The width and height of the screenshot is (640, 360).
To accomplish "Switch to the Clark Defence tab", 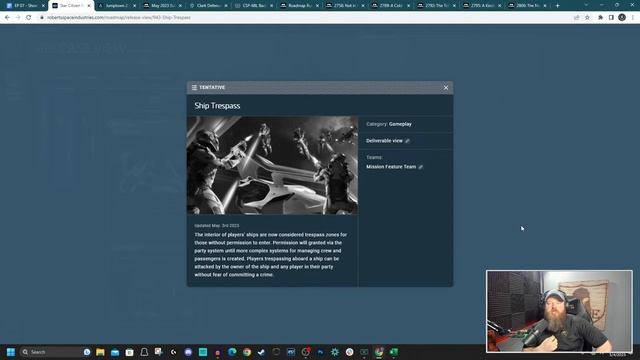I will 208,6.
